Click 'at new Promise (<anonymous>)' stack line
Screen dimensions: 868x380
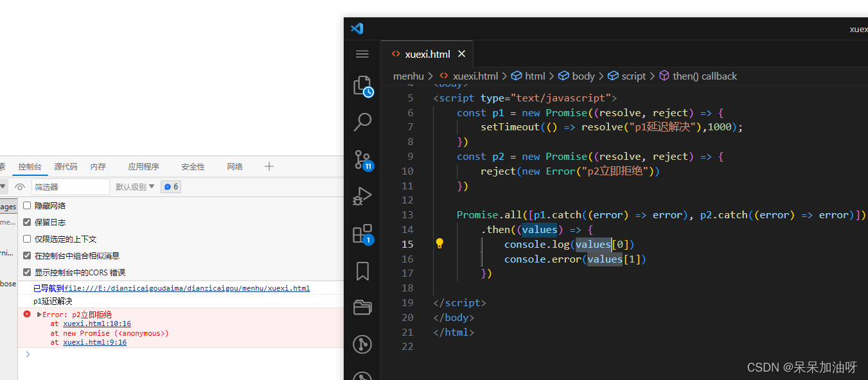tap(110, 333)
